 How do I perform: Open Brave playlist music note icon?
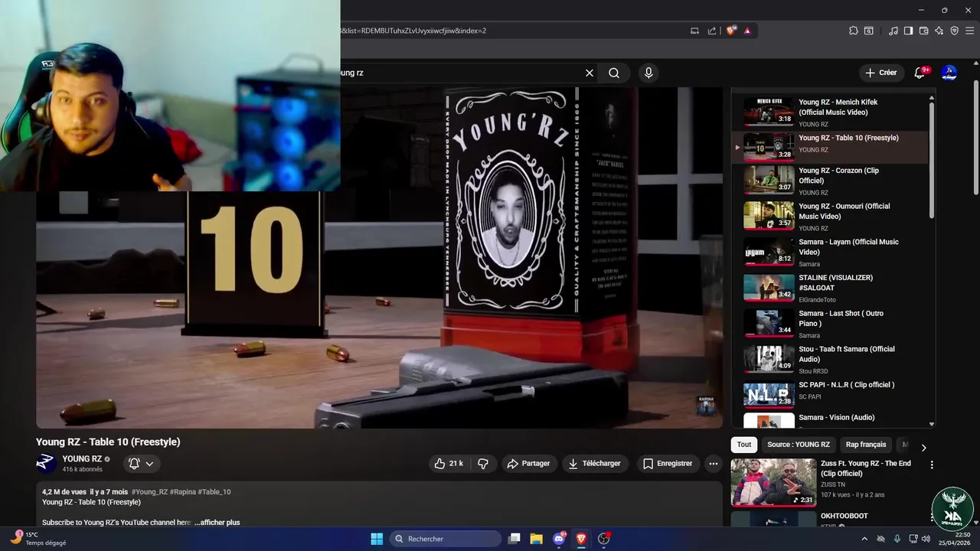(x=893, y=31)
